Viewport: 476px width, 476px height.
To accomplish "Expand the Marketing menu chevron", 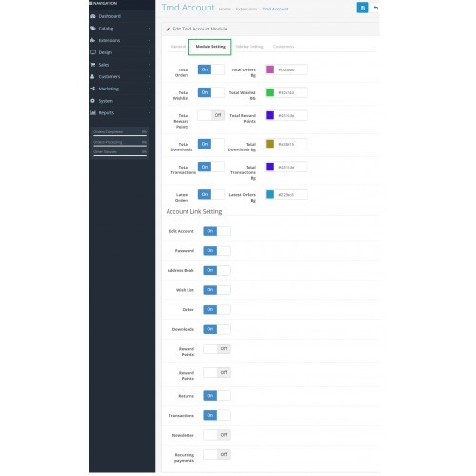I will 149,89.
